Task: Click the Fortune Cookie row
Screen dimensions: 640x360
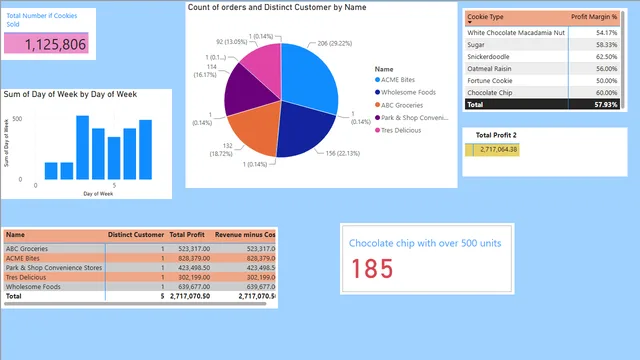Action: (542, 80)
